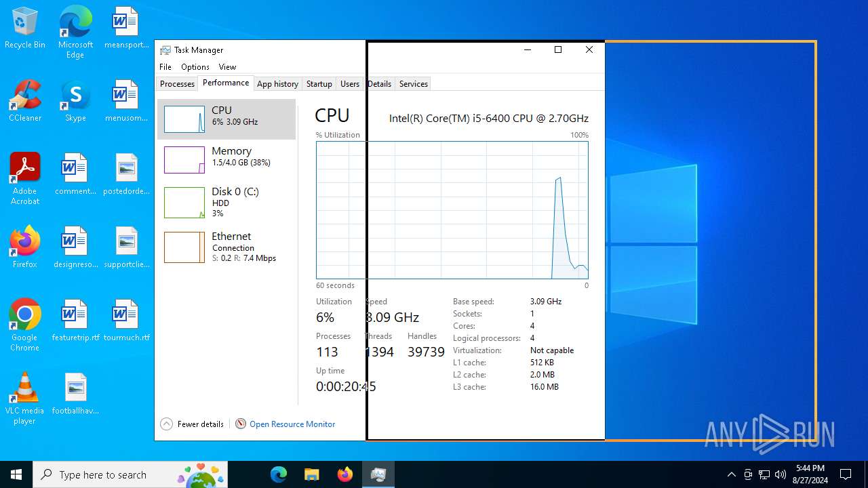Click the Processes count 113
This screenshot has height=488, width=868.
(327, 352)
